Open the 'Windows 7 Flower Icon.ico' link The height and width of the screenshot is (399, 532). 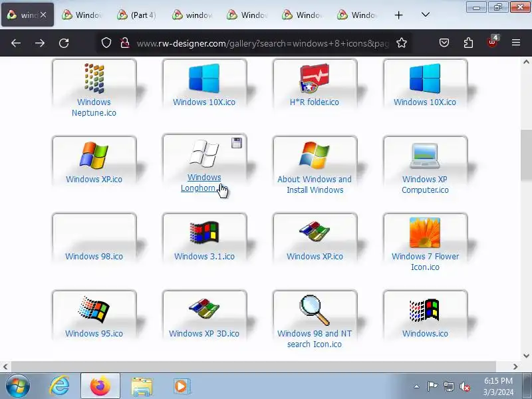425,261
